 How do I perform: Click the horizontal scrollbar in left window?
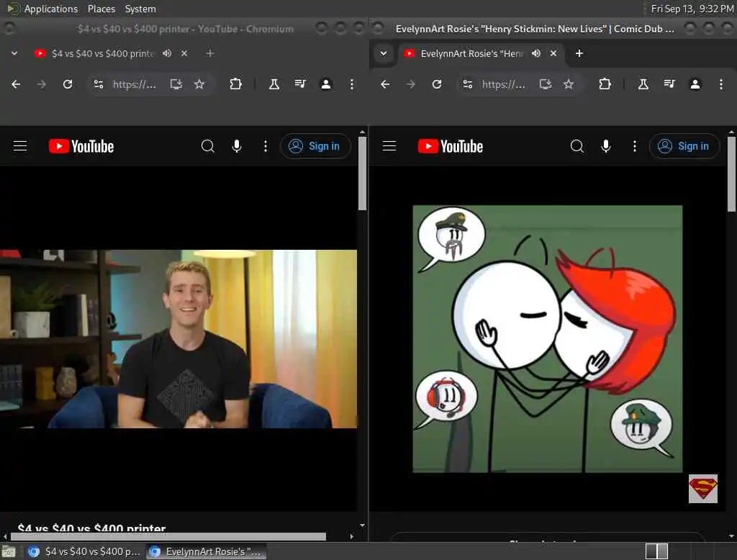point(168,536)
